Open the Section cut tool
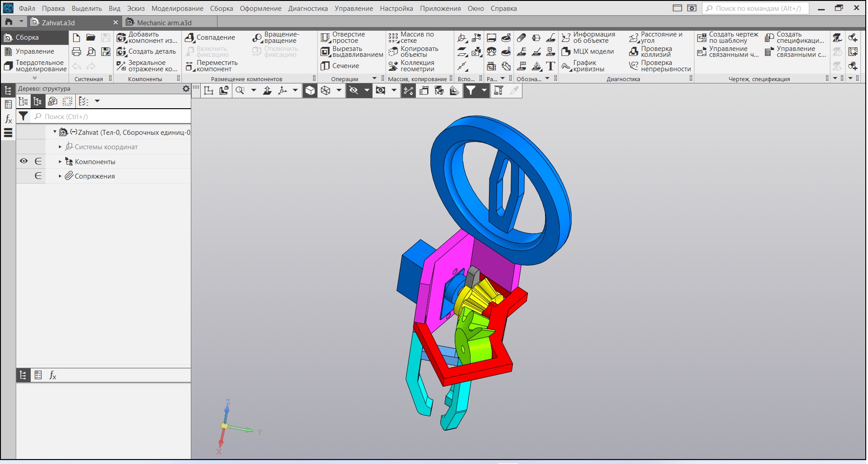The height and width of the screenshot is (464, 868). pos(325,66)
